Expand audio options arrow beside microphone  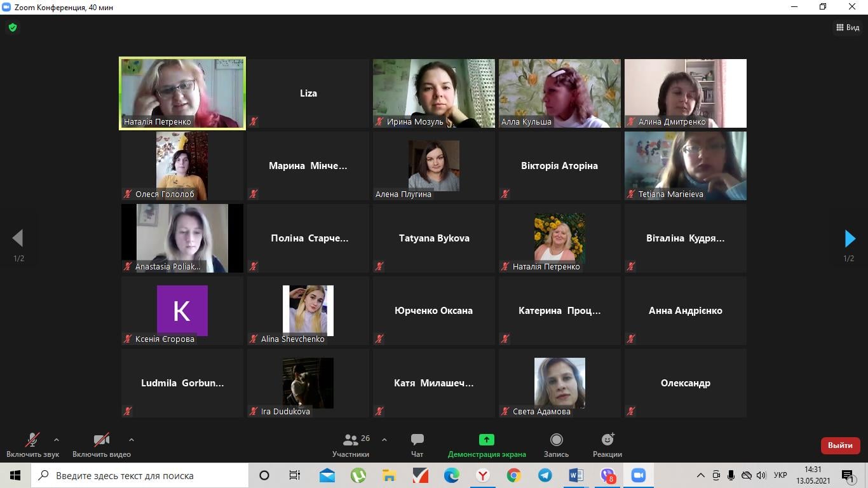[x=57, y=440]
